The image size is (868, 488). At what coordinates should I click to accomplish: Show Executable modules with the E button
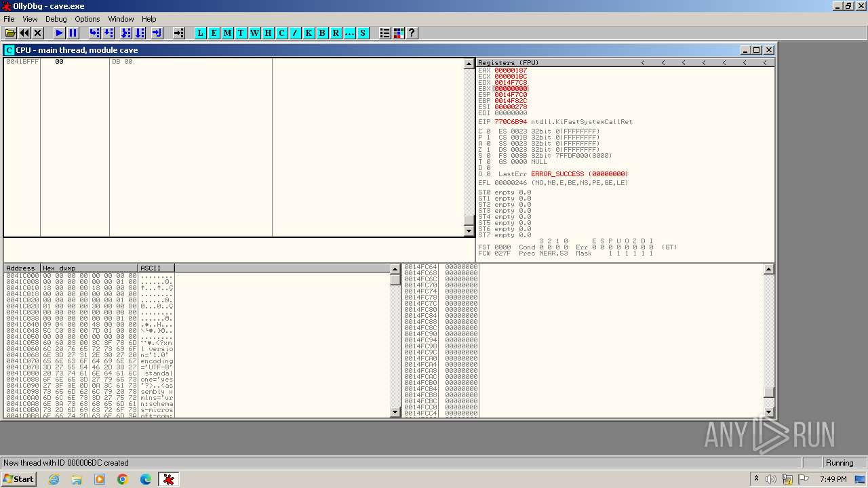tap(214, 33)
